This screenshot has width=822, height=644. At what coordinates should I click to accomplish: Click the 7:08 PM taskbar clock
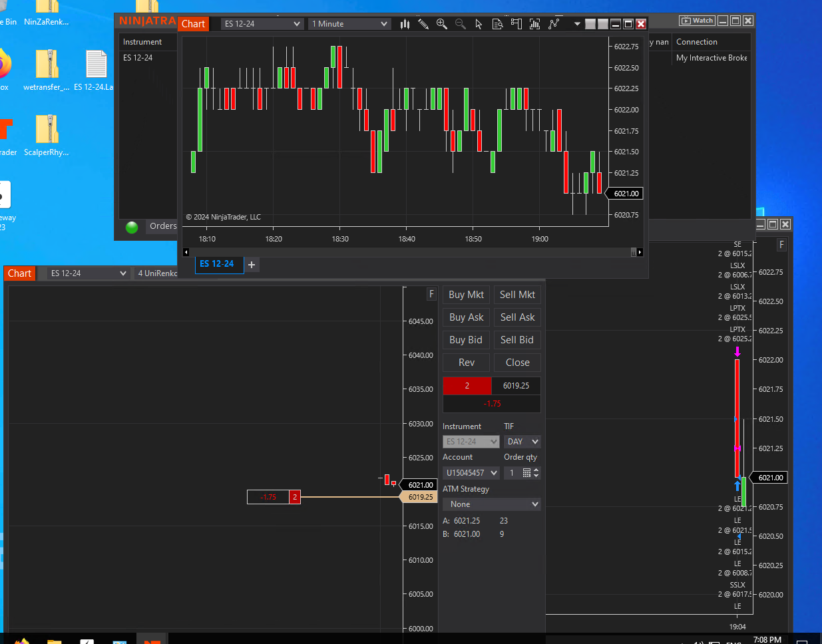tap(767, 639)
